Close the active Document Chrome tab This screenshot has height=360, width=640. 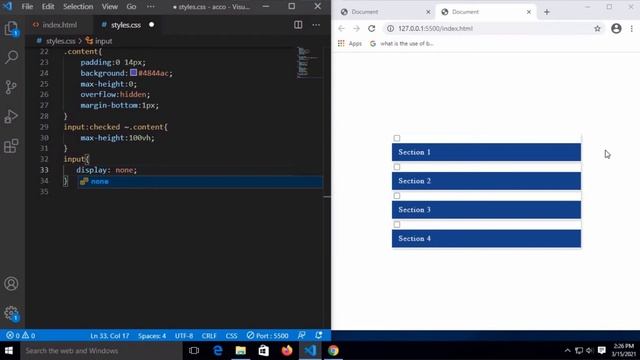coord(529,12)
